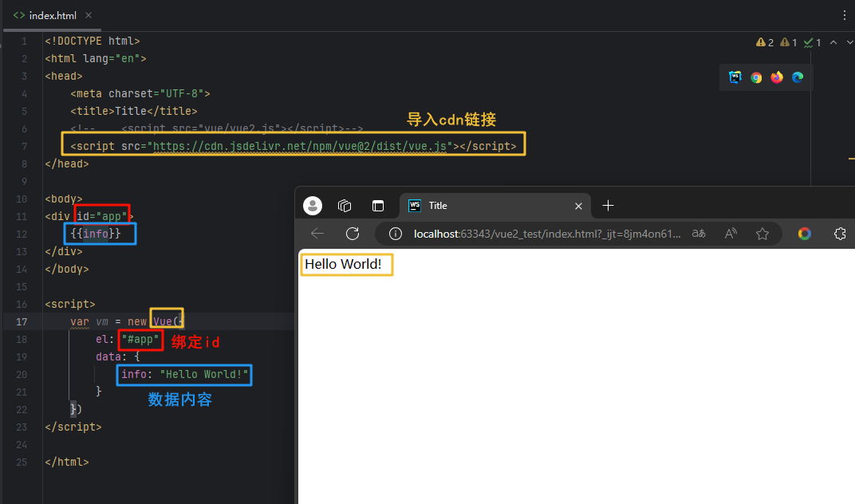Click the weak warnings count 1 indicator

(789, 42)
